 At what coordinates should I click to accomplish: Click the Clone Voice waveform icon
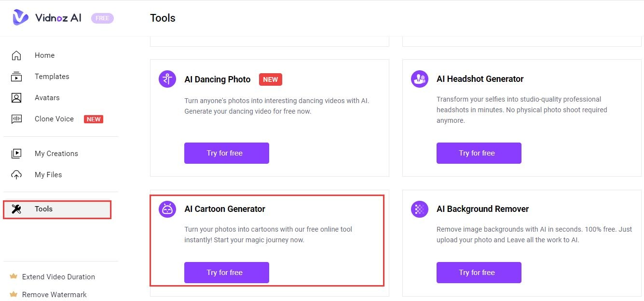click(x=16, y=119)
